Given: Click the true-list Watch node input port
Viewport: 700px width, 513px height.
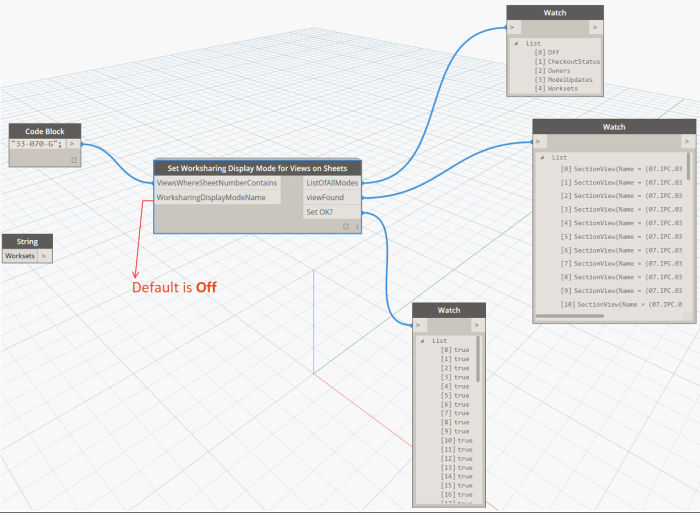Looking at the screenshot, I should point(418,325).
